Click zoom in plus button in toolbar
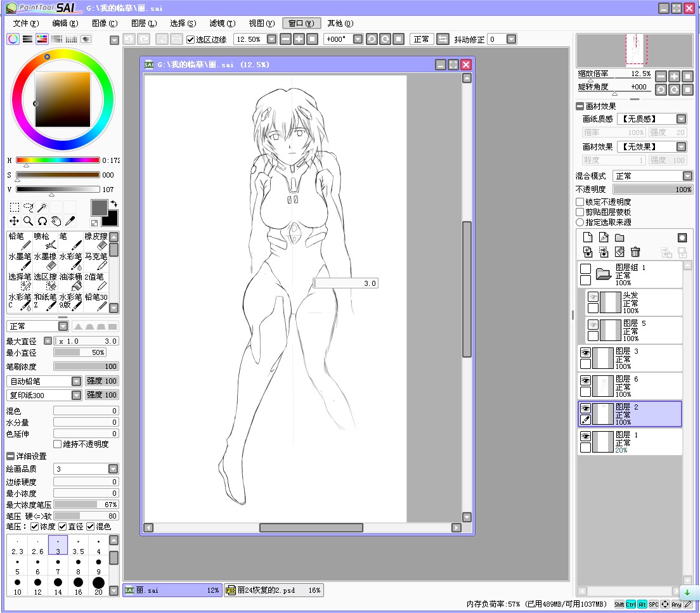This screenshot has height=613, width=700. click(299, 39)
